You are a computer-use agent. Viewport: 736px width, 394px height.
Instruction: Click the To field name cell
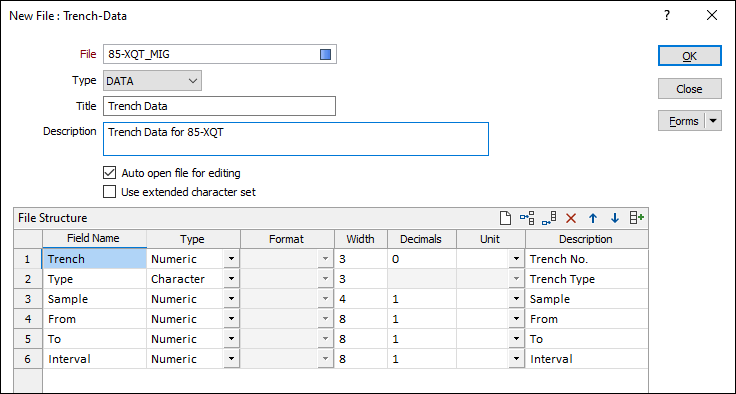pos(94,339)
